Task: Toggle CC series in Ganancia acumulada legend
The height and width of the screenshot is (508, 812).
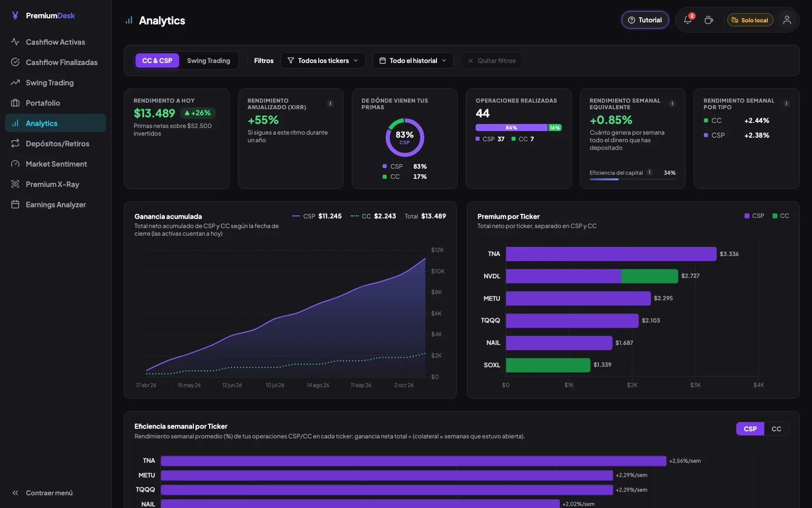Action: [x=373, y=216]
